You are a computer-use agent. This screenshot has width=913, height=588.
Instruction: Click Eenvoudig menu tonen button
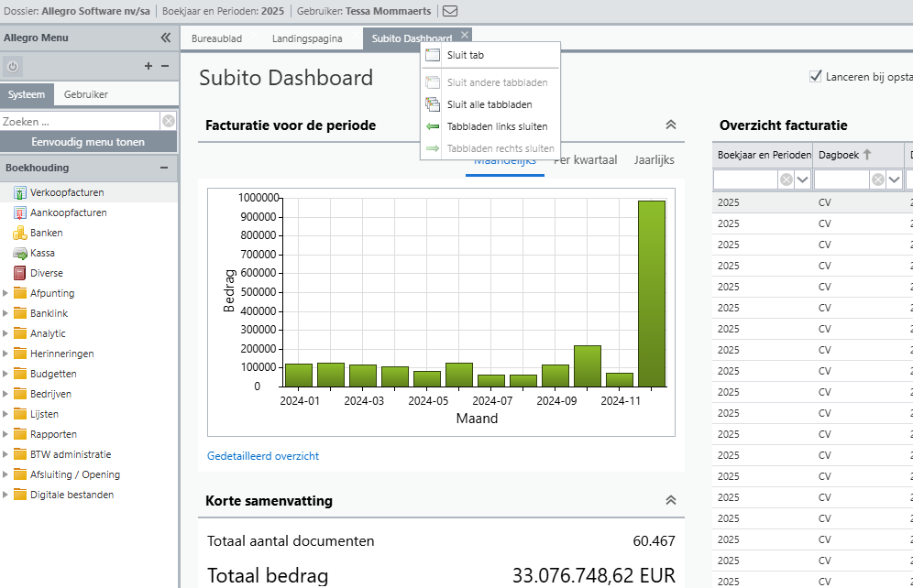coord(88,142)
